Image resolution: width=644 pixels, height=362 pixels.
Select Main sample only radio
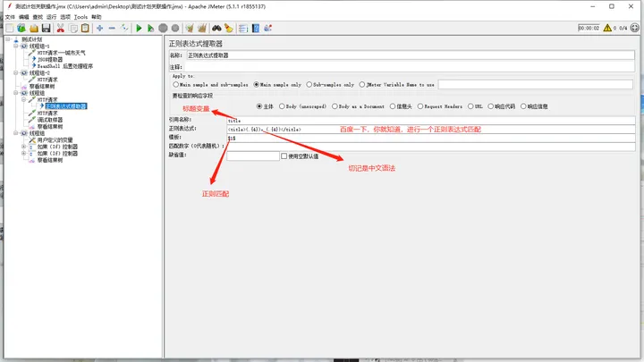click(x=257, y=85)
